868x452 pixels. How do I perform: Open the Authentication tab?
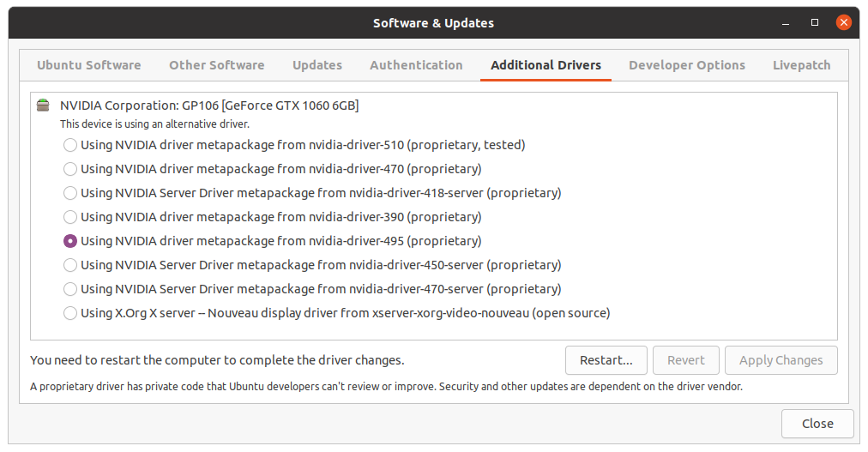(x=416, y=65)
